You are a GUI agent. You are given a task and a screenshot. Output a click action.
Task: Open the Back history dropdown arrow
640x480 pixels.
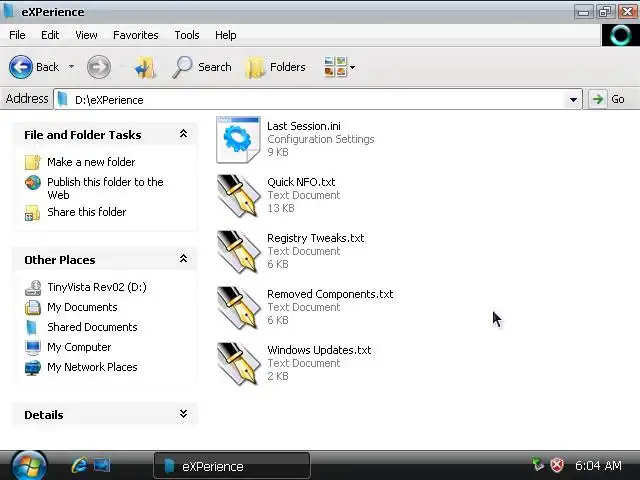click(x=71, y=67)
